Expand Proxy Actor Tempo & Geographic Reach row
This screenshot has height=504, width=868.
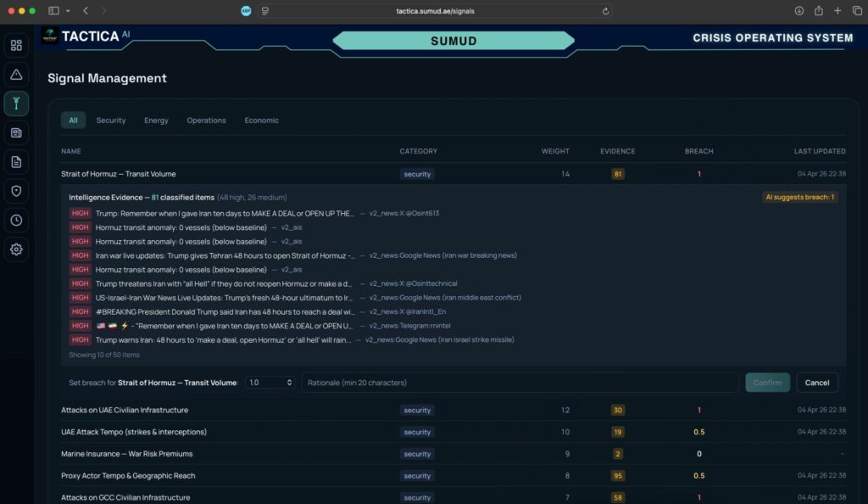point(453,476)
